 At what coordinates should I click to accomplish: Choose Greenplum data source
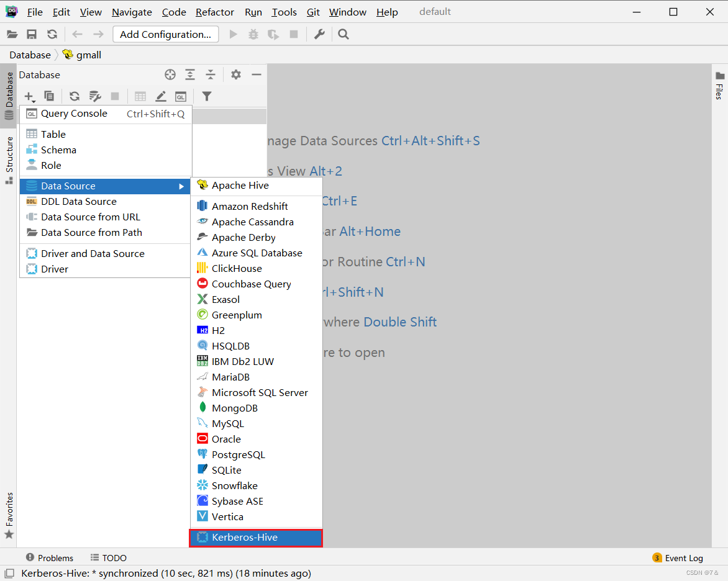(x=257, y=315)
